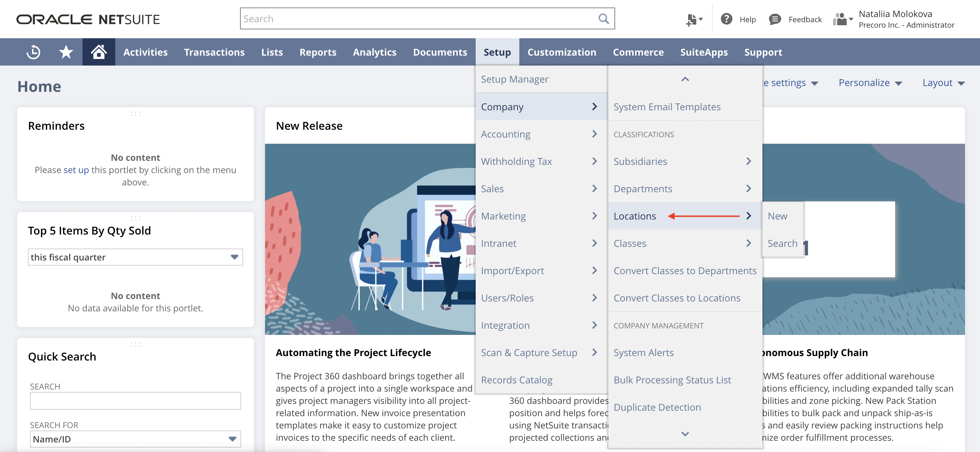Open the Recent Records history icon
The width and height of the screenshot is (980, 452).
33,52
